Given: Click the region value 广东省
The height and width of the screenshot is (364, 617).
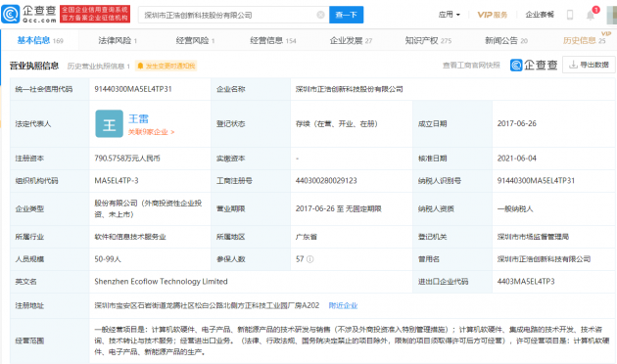Looking at the screenshot, I should pos(307,237).
